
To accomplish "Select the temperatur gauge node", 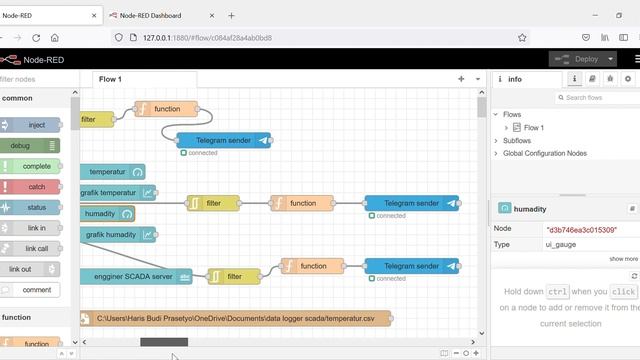I will point(113,172).
